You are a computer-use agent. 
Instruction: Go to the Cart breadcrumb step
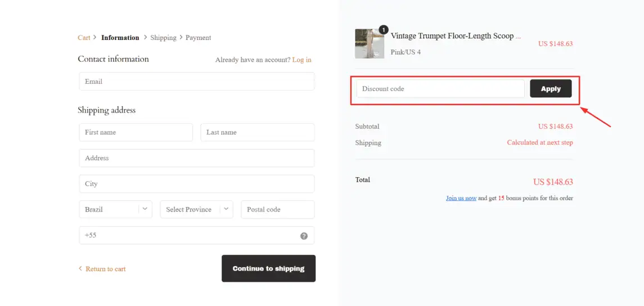coord(84,37)
